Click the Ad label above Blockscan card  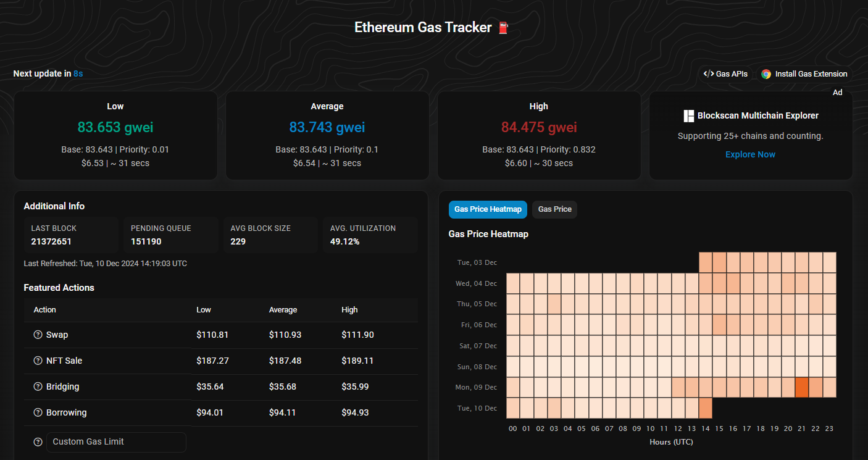(837, 93)
